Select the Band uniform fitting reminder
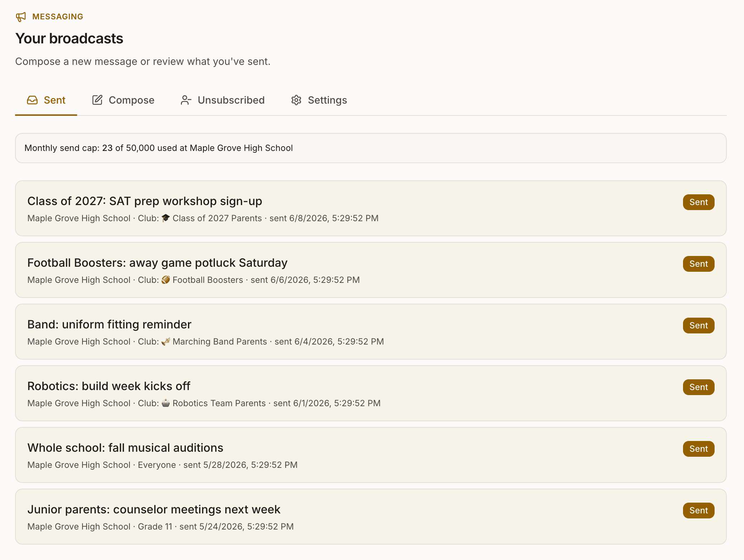The width and height of the screenshot is (744, 560). [x=371, y=332]
